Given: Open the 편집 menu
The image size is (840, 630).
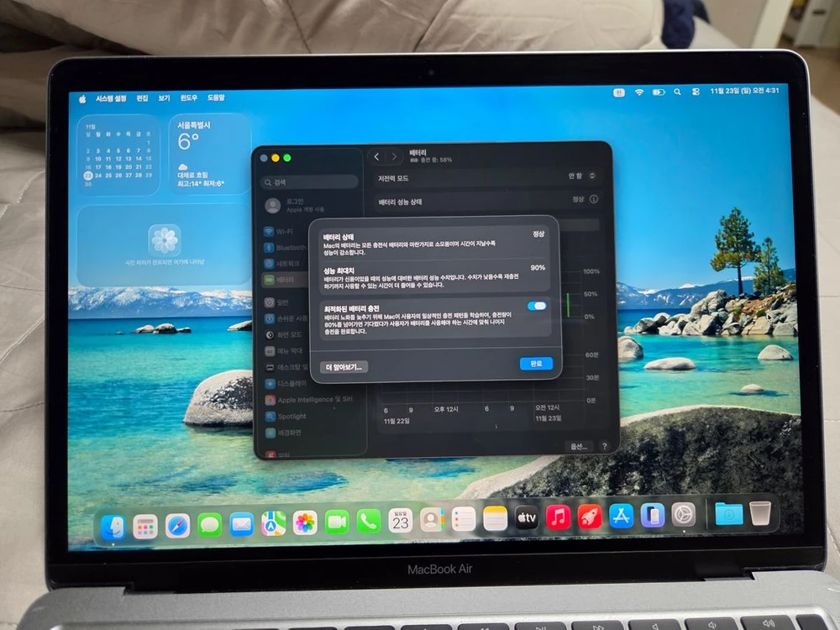Looking at the screenshot, I should pos(142,98).
